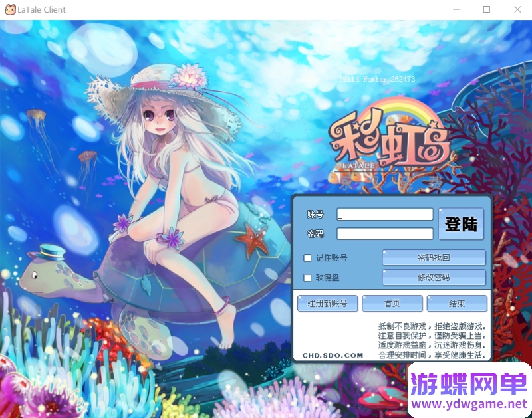Go to 首页 home page
Image resolution: width=532 pixels, height=418 pixels.
(392, 304)
